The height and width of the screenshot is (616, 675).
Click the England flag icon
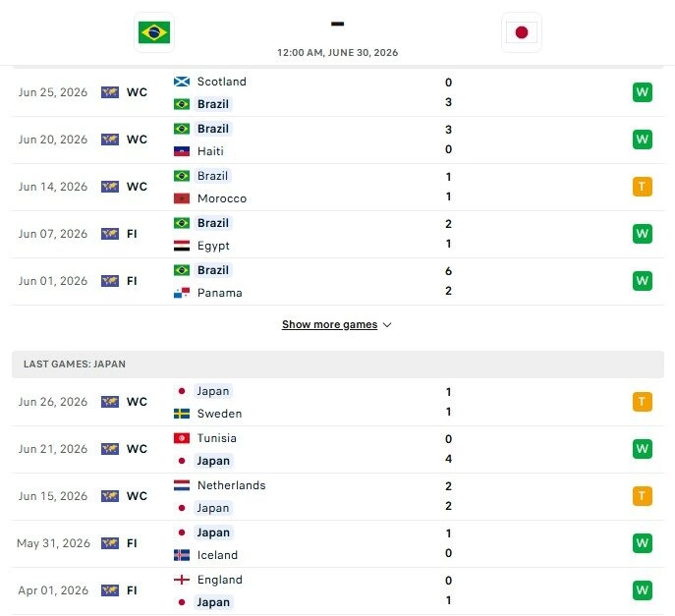[x=181, y=580]
